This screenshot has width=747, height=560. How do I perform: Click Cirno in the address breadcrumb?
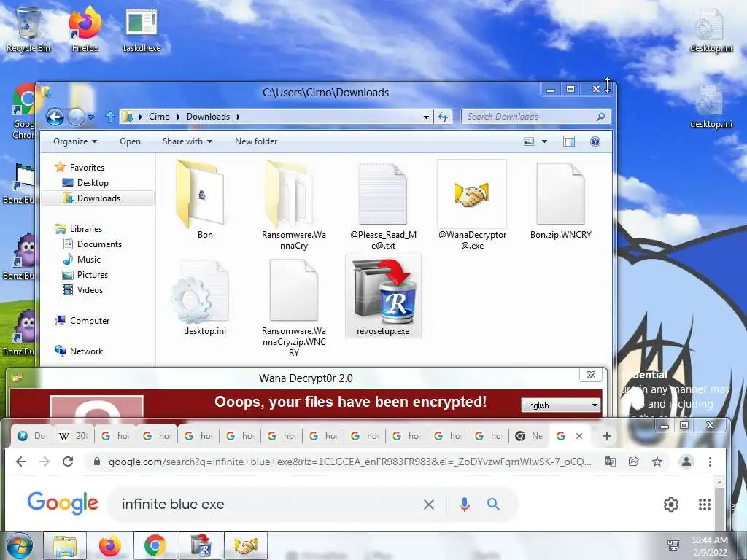(159, 117)
